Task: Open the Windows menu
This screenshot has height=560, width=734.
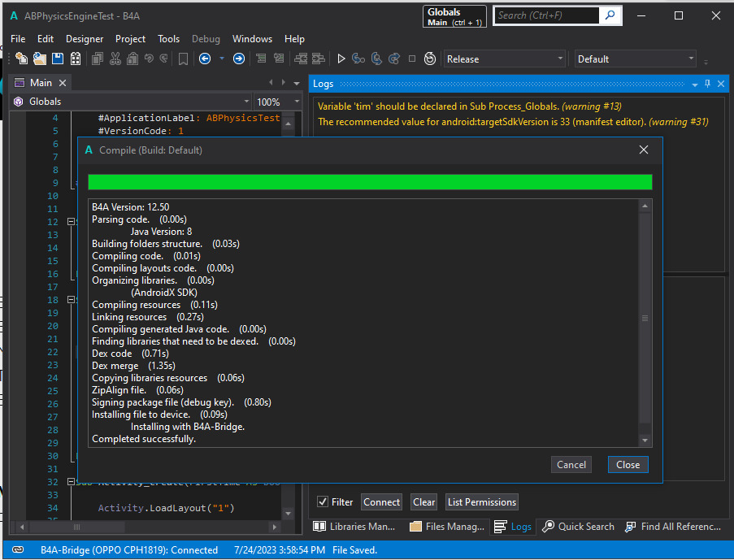Action: [252, 39]
